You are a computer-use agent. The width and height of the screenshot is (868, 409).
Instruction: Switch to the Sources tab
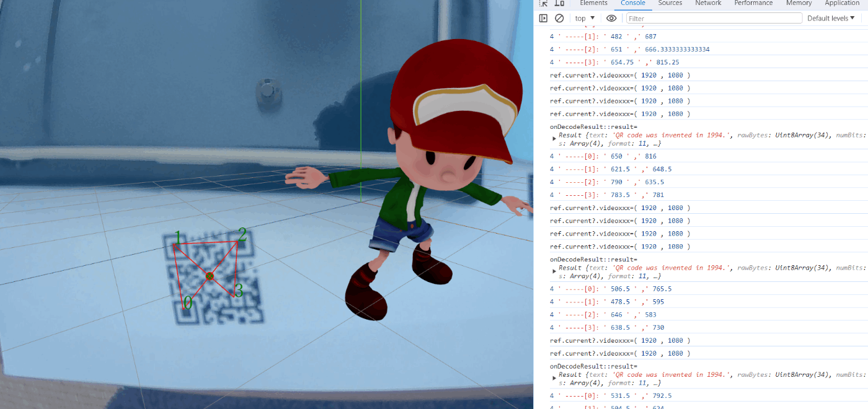670,3
